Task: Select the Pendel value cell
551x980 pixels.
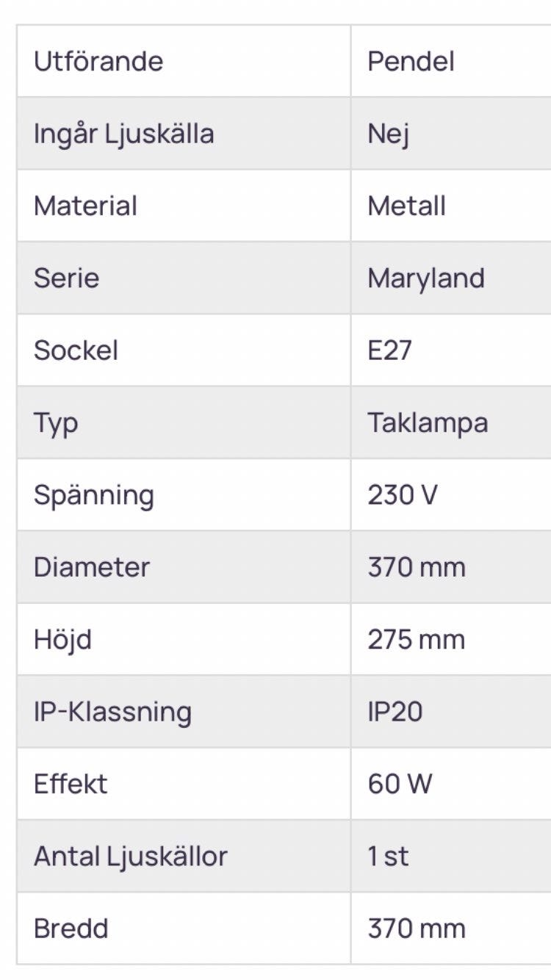Action: pyautogui.click(x=411, y=61)
